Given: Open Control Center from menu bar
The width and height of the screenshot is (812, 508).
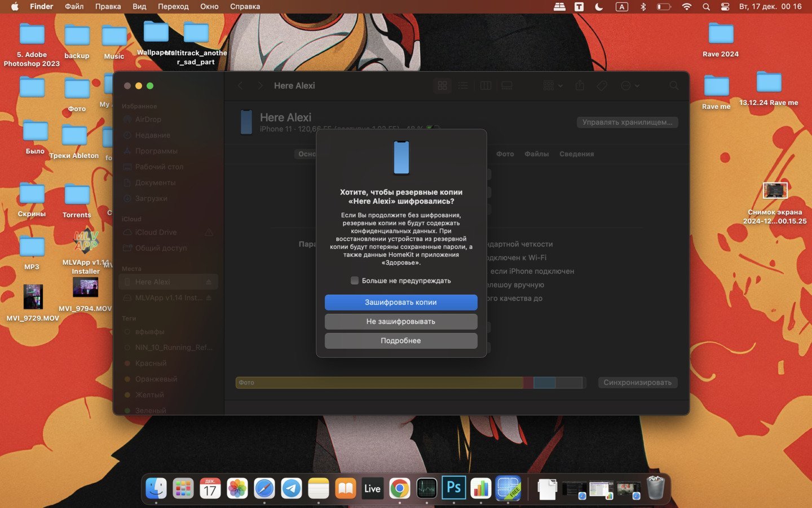Looking at the screenshot, I should [725, 7].
